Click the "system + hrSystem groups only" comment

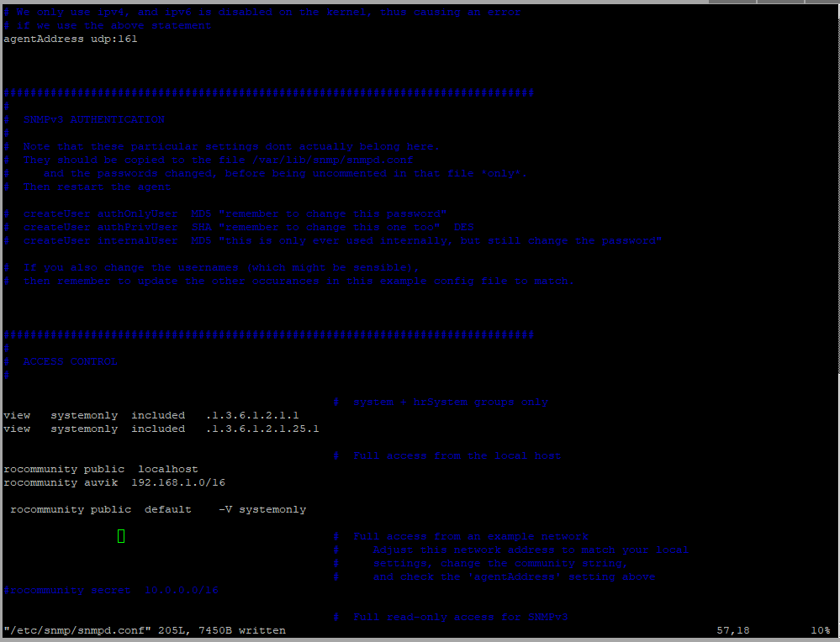(x=451, y=402)
